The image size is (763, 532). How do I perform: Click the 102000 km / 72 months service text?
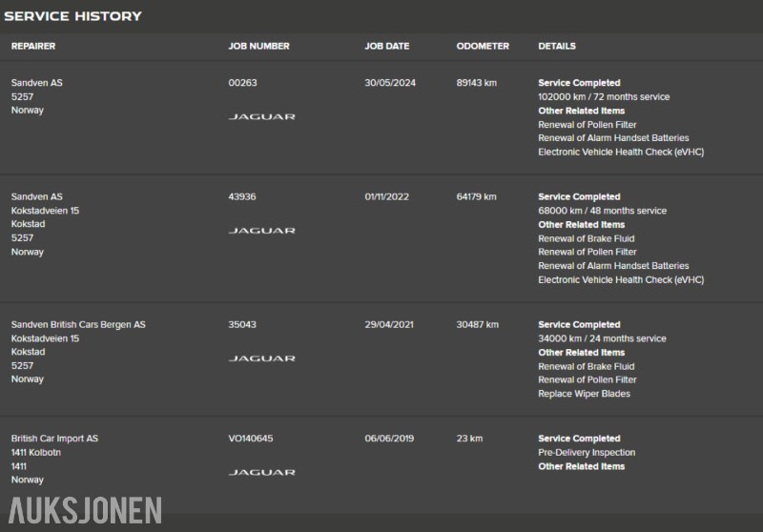click(x=604, y=97)
